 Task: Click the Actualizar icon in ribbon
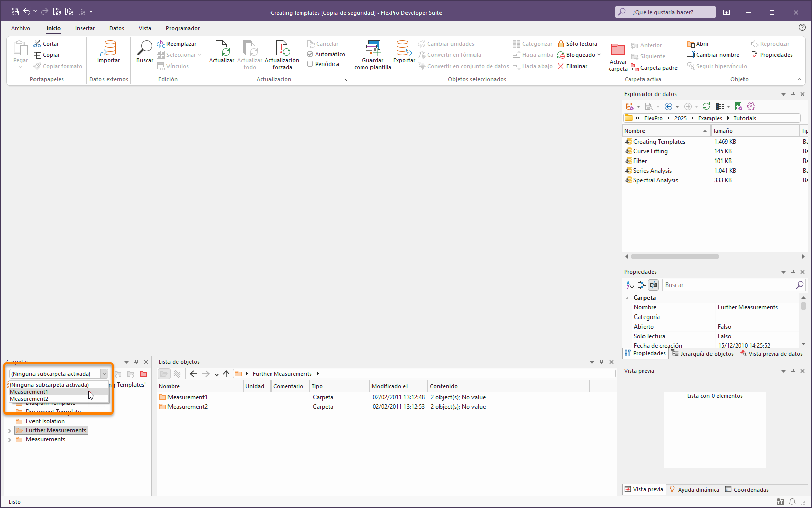[x=222, y=49]
